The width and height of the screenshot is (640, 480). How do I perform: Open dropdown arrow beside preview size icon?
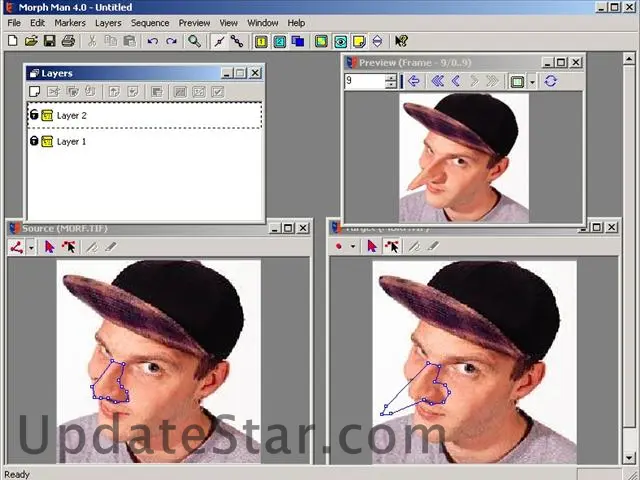[532, 82]
